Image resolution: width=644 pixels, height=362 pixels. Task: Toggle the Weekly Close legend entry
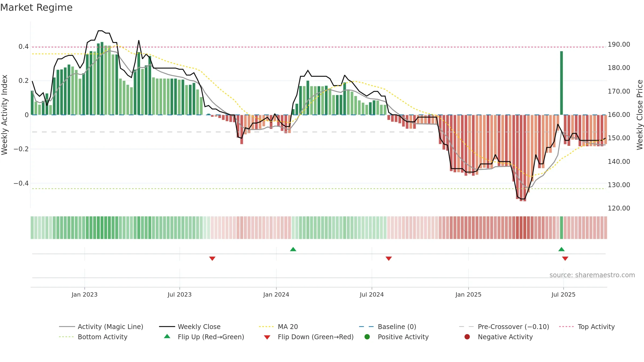[x=190, y=327]
